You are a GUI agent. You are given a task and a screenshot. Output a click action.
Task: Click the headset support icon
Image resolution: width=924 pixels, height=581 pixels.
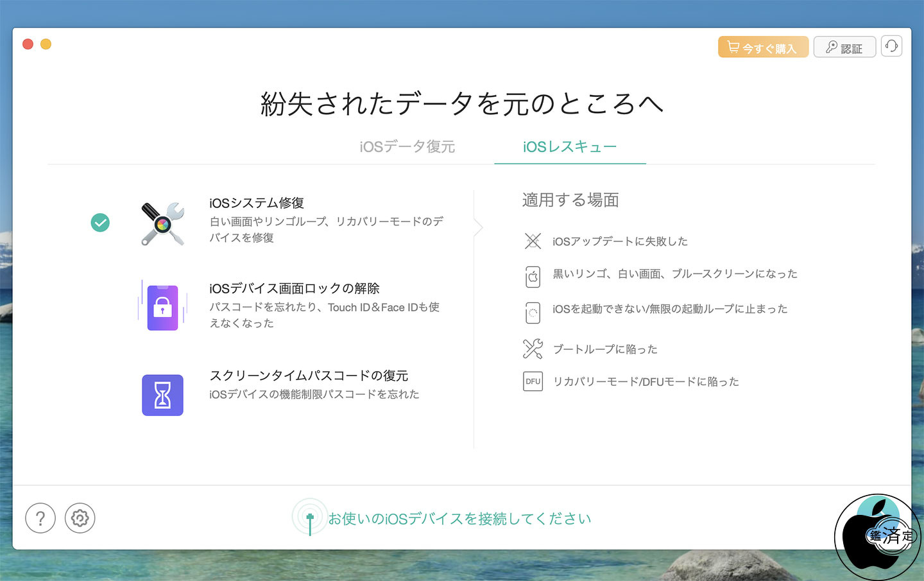click(x=891, y=46)
